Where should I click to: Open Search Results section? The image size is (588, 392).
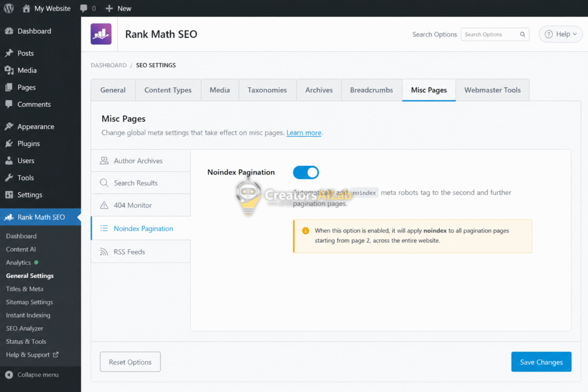point(141,183)
